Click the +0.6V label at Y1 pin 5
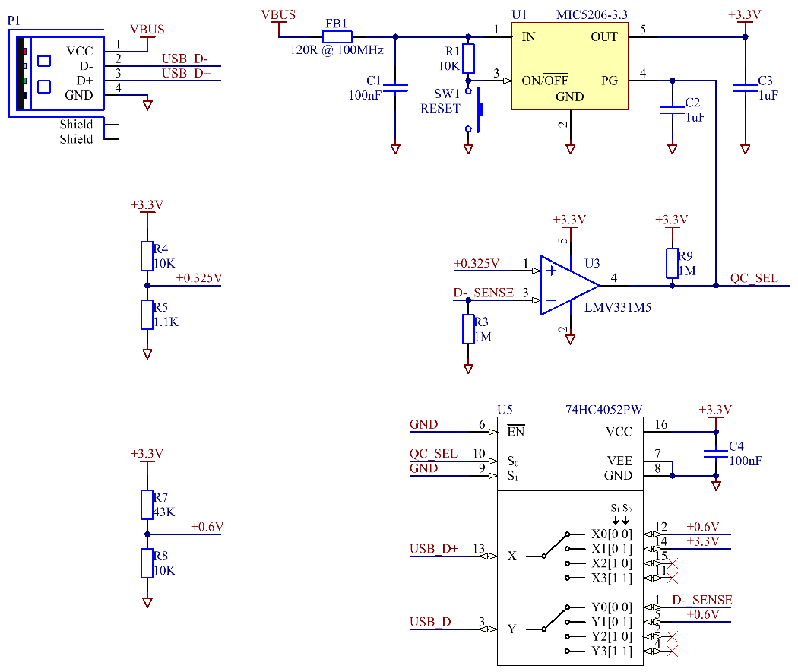This screenshot has width=798, height=672. (703, 614)
